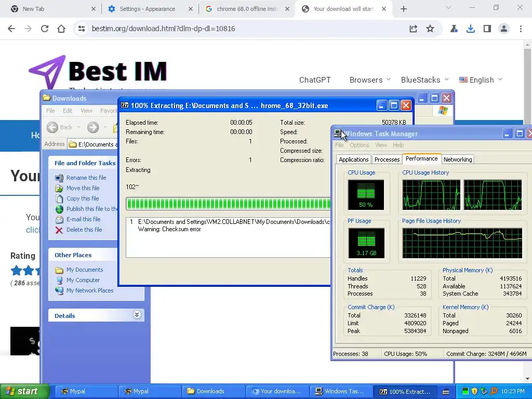Click Chrome back arrow button
Image resolution: width=532 pixels, height=399 pixels.
point(11,29)
